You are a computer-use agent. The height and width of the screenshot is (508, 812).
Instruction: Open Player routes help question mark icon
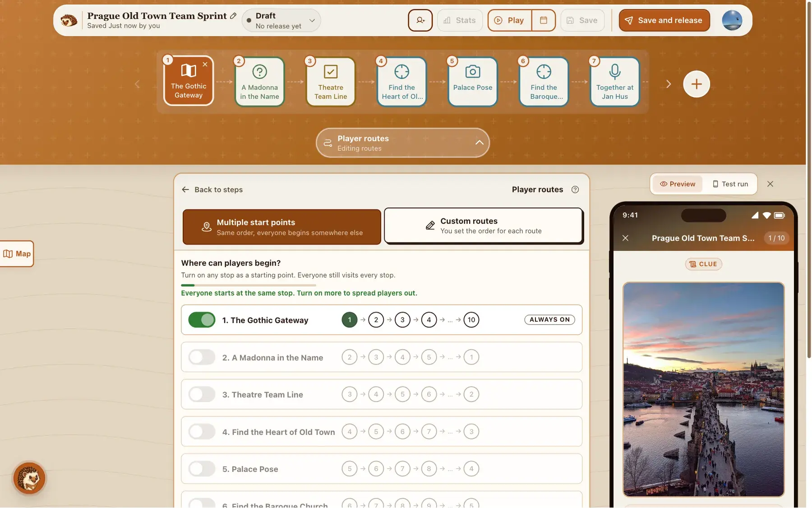pyautogui.click(x=575, y=190)
